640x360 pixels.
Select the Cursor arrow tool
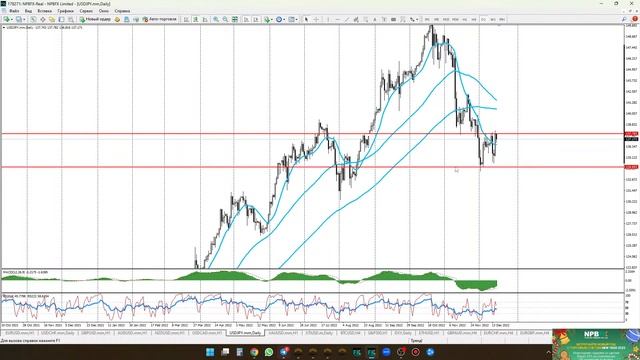(306, 19)
